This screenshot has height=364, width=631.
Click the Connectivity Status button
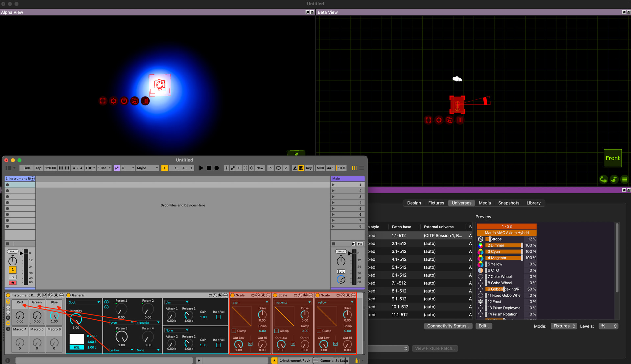coord(448,326)
